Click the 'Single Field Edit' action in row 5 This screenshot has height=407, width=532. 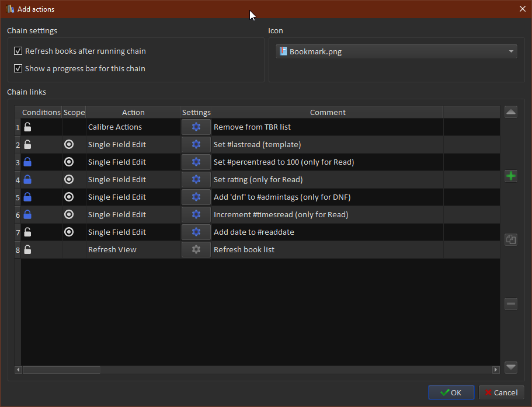[117, 197]
